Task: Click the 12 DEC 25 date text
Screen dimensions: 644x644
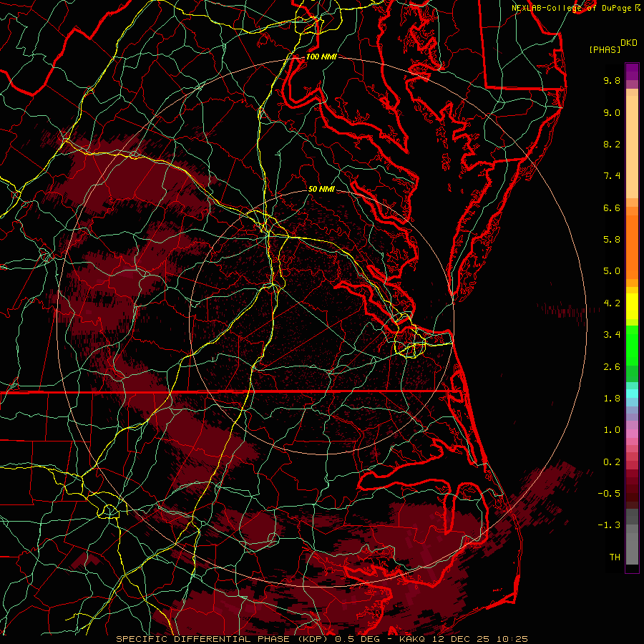Action: coord(459,639)
